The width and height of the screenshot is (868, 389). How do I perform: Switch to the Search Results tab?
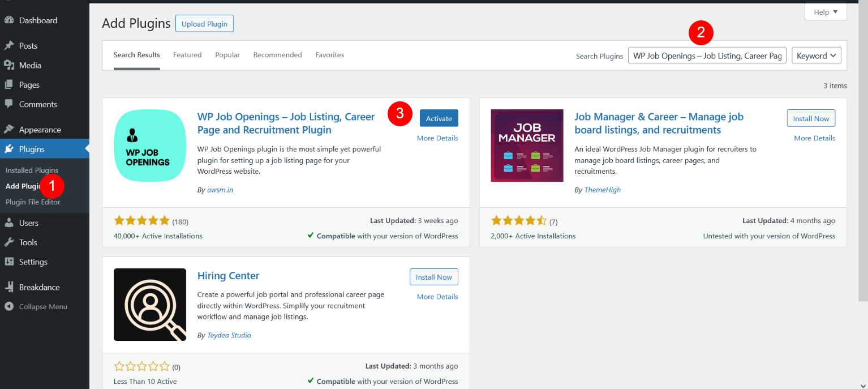tap(136, 55)
